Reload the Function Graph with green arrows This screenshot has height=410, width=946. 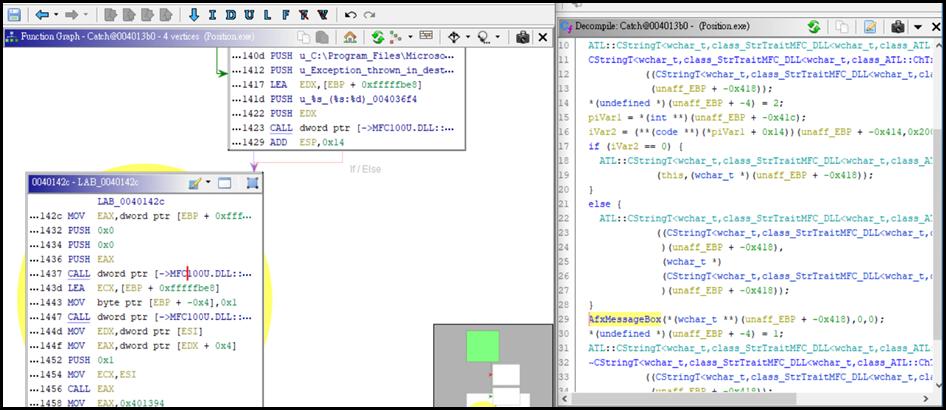click(378, 37)
